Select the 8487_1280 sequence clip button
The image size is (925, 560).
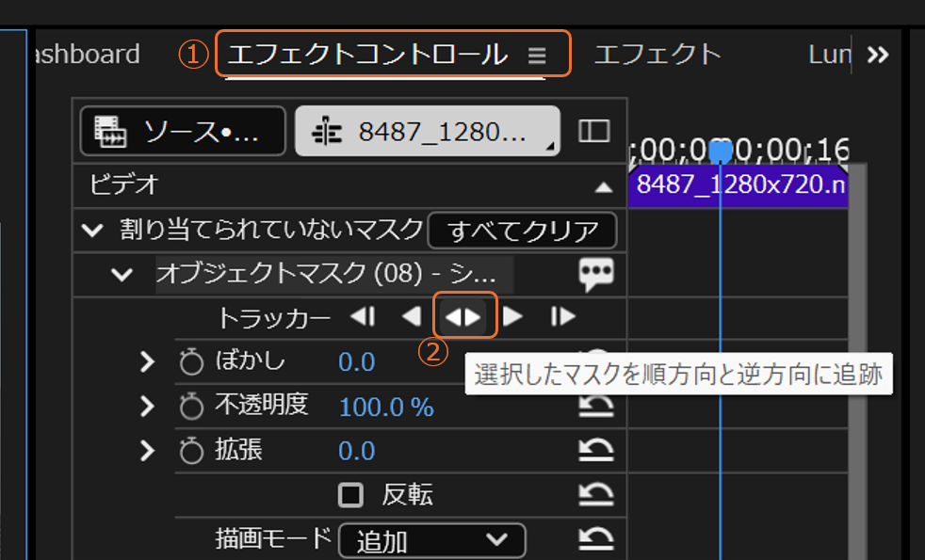(x=428, y=131)
